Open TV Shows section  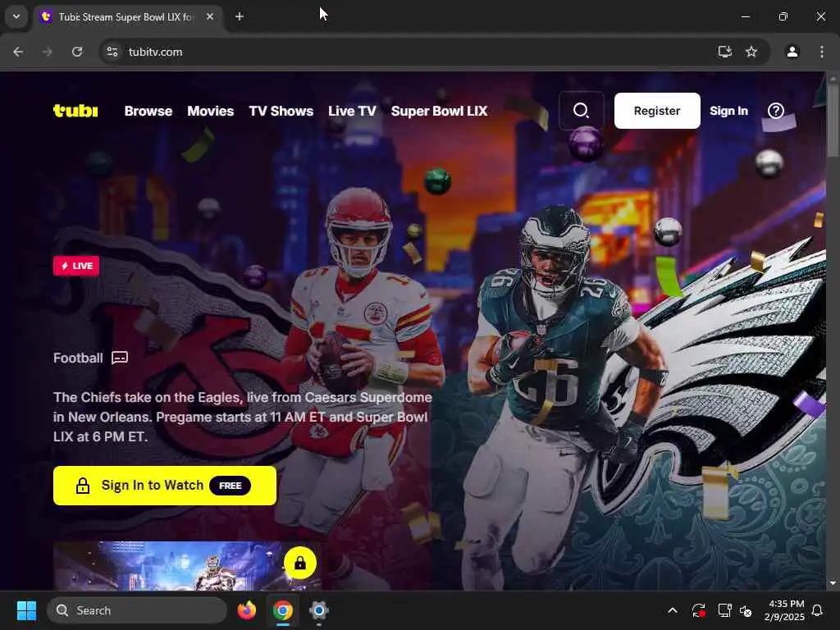[281, 111]
